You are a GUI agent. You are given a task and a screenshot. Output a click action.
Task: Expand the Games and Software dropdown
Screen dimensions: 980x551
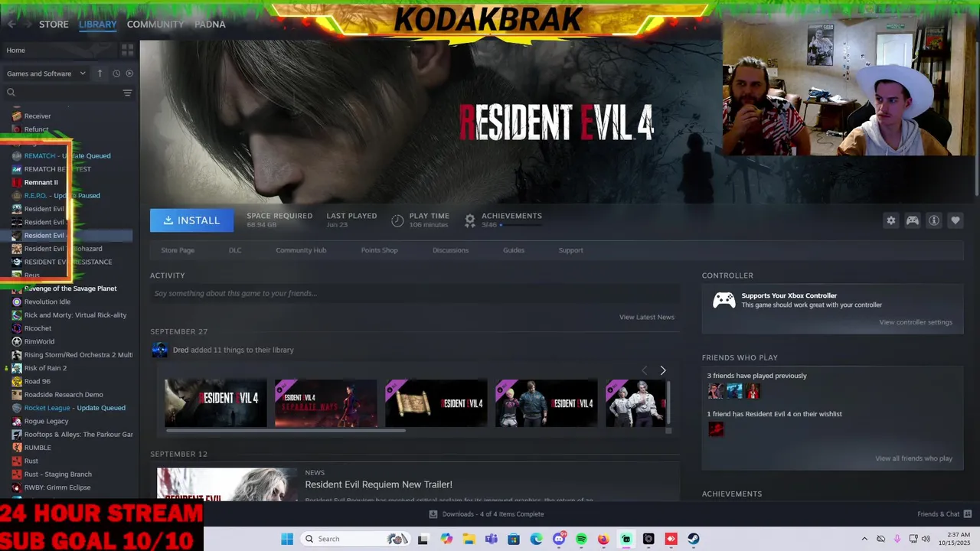coord(46,73)
